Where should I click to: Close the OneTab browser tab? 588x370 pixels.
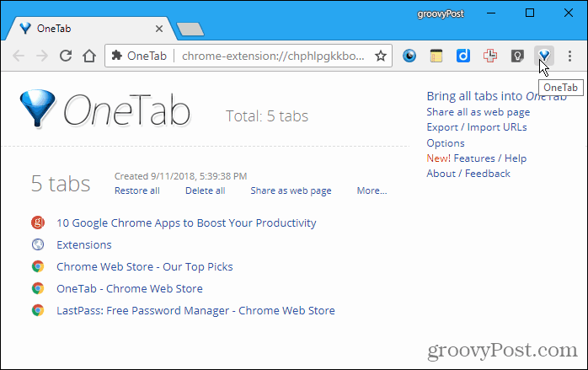[x=159, y=29]
